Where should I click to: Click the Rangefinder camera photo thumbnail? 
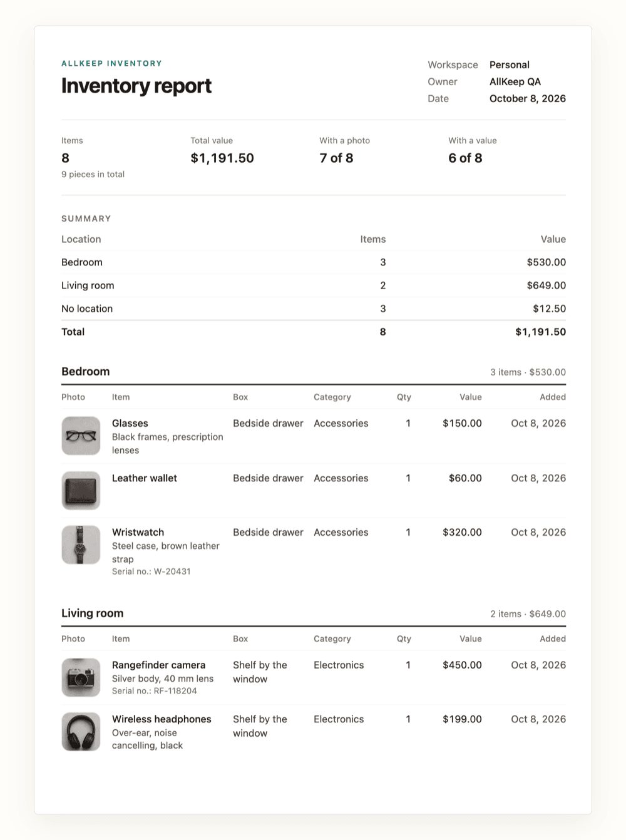point(81,677)
